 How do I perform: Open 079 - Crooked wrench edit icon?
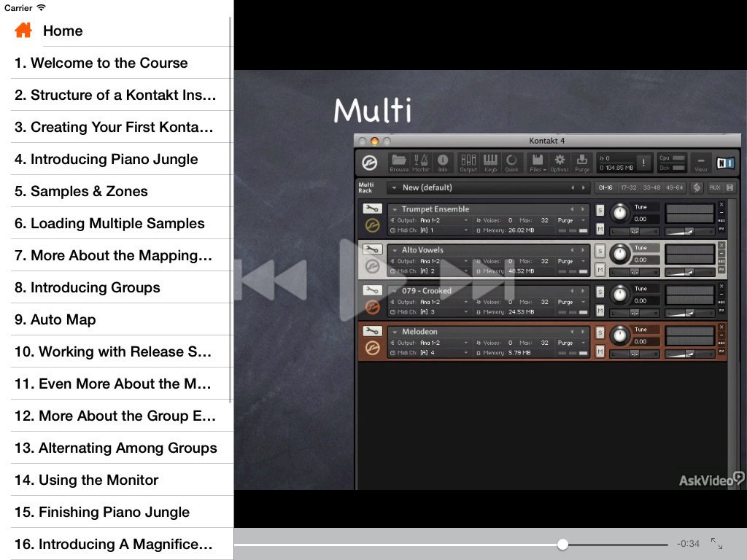[x=372, y=290]
